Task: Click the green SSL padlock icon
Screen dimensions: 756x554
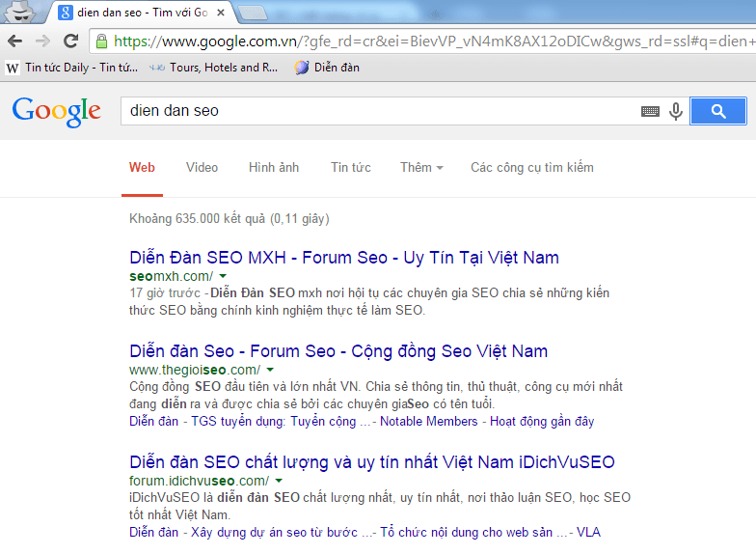Action: pos(101,42)
